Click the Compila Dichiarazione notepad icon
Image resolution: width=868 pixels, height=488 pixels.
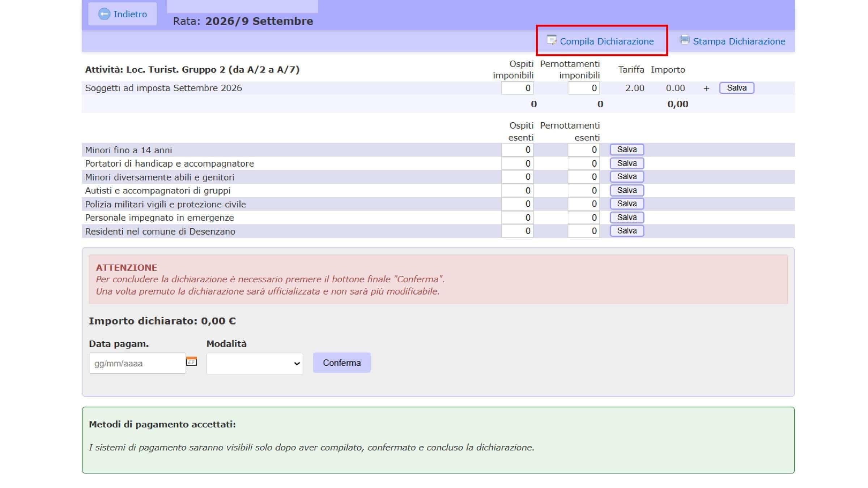point(552,40)
